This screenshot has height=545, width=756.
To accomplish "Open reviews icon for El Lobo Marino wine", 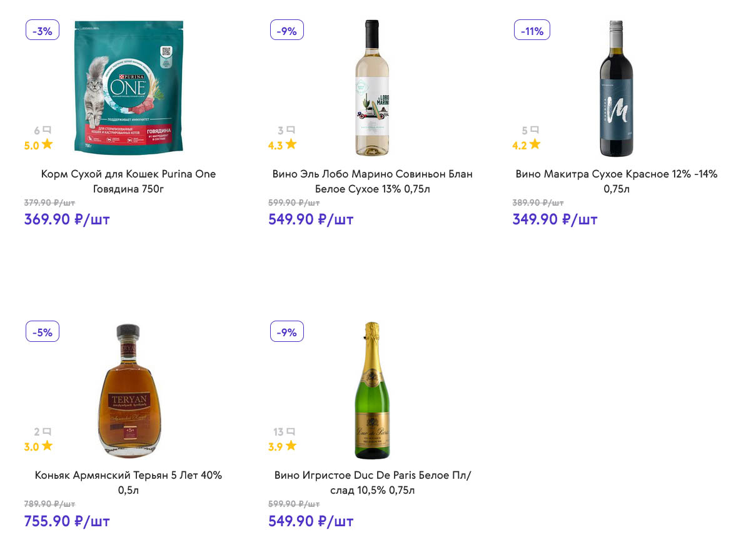I will click(291, 130).
